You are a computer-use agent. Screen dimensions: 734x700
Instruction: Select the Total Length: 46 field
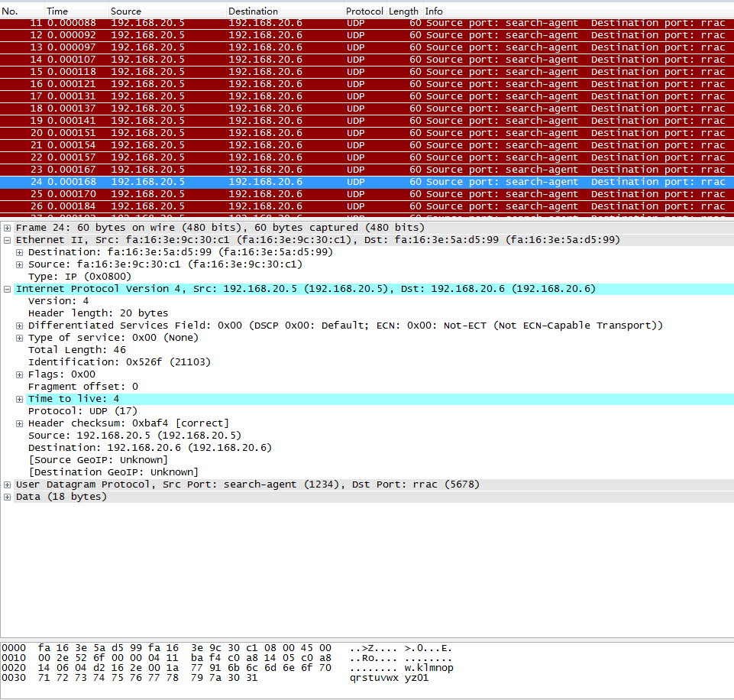point(77,350)
